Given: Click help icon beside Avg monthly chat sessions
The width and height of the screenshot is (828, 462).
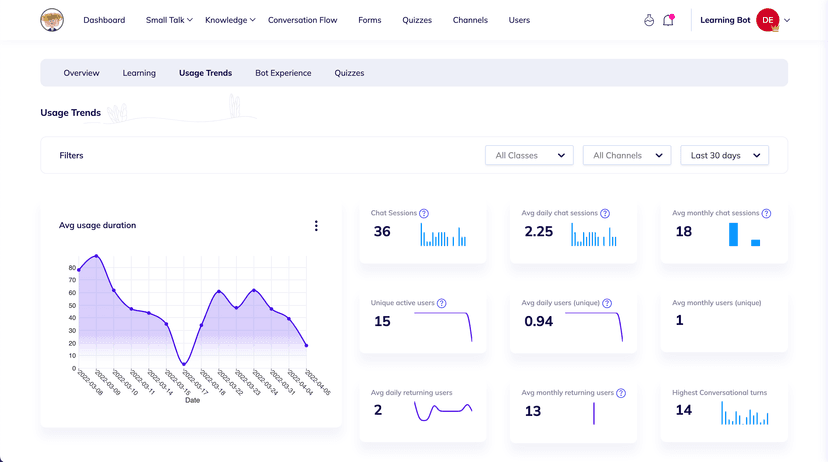Looking at the screenshot, I should click(767, 213).
